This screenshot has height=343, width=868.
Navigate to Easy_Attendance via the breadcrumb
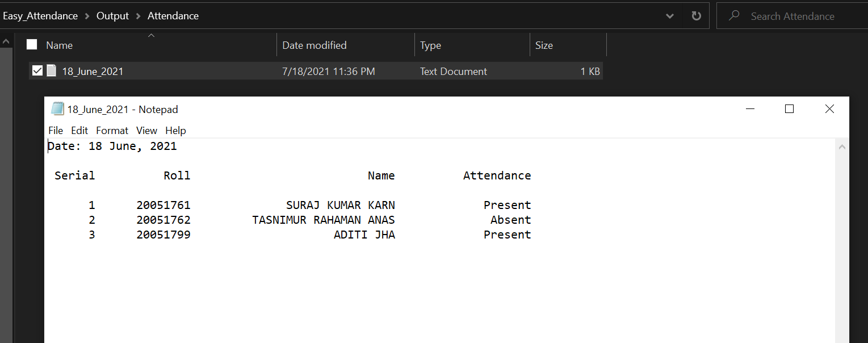coord(40,15)
